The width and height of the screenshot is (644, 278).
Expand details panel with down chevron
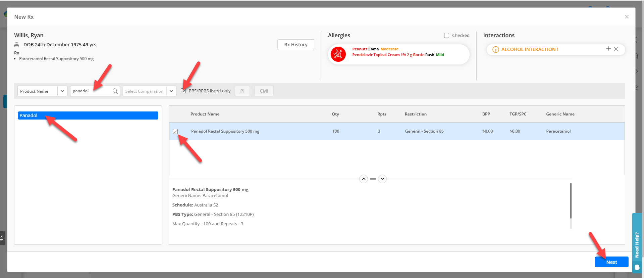[382, 179]
